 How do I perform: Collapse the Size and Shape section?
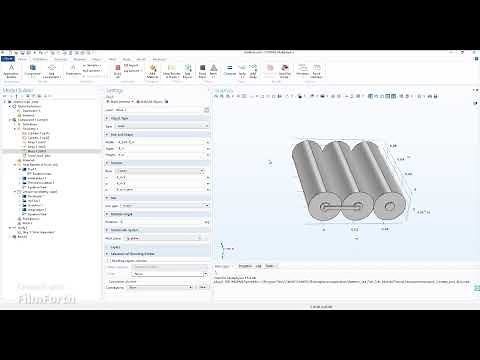tap(107, 134)
